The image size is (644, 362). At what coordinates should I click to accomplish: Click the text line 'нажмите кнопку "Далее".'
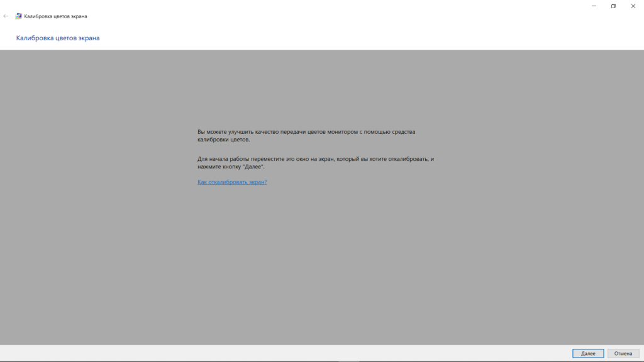(x=231, y=167)
